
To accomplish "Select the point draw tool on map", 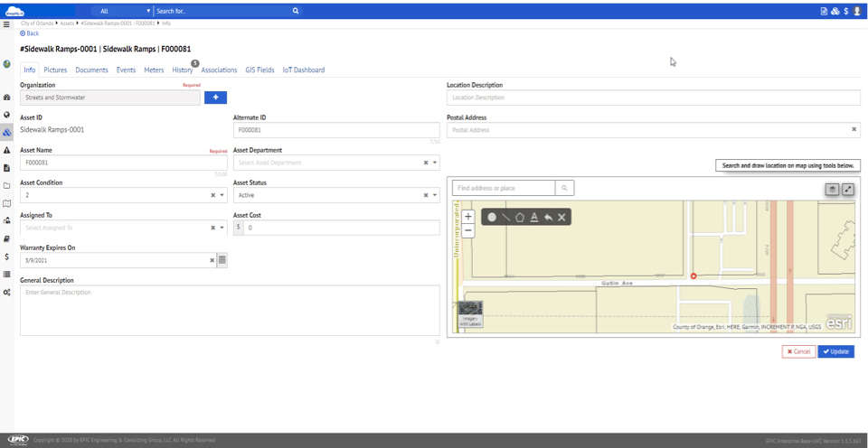I will click(492, 217).
